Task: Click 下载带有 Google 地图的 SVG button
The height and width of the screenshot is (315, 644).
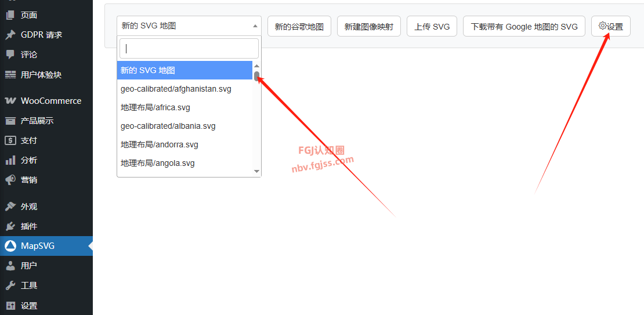Action: [x=524, y=26]
